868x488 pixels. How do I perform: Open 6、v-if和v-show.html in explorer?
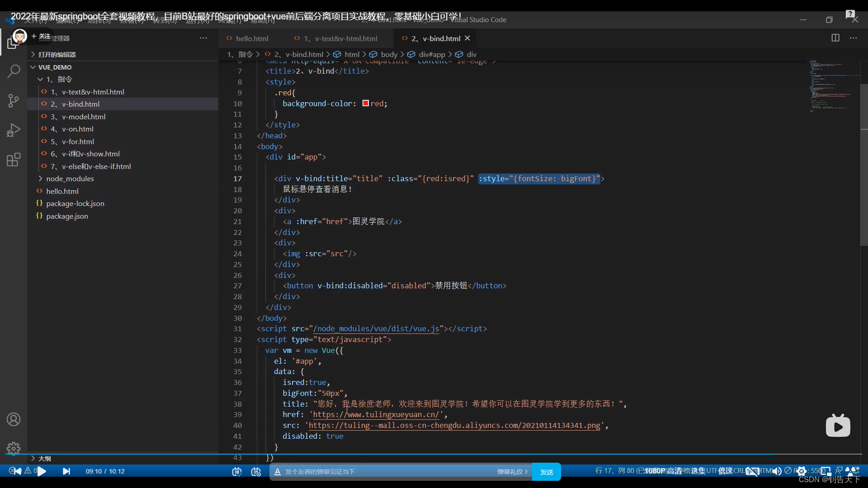[x=123, y=154]
